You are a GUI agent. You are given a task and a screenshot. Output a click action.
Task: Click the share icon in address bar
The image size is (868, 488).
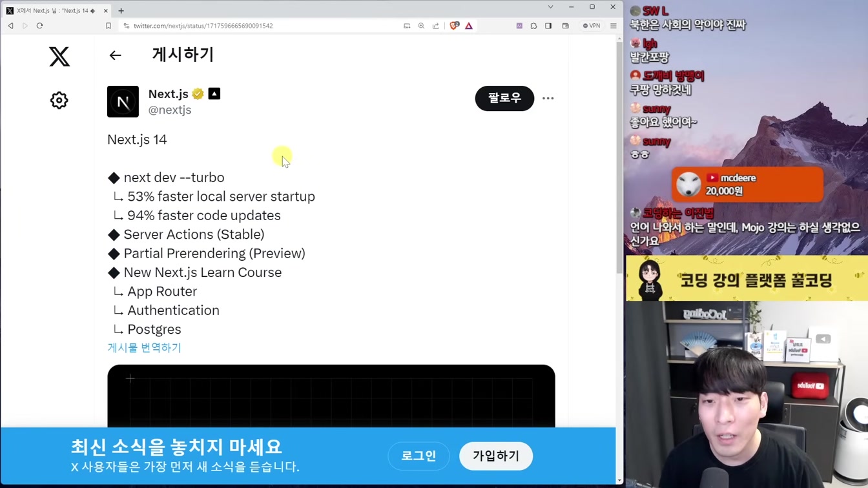tap(435, 26)
